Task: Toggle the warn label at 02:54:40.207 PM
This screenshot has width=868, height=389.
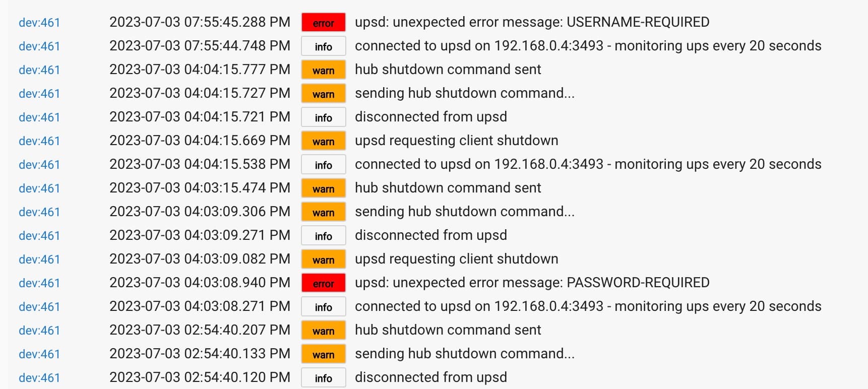Action: pyautogui.click(x=323, y=331)
